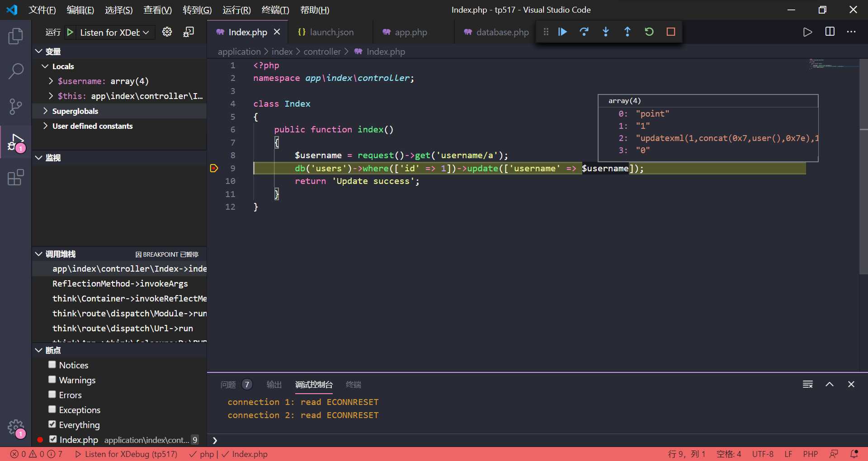Open the 文件(F) menu
The height and width of the screenshot is (461, 868).
(x=42, y=10)
